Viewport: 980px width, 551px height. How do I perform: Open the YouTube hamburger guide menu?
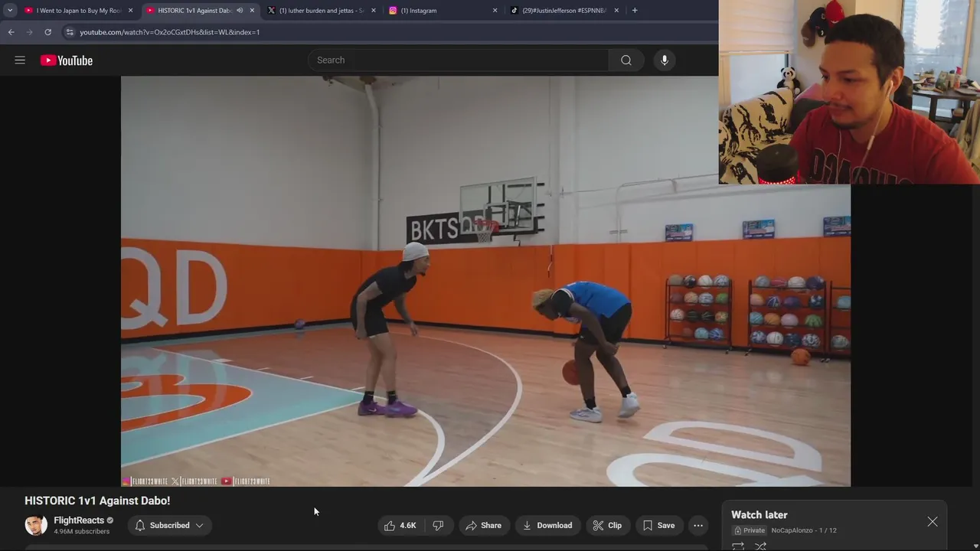[x=20, y=60]
